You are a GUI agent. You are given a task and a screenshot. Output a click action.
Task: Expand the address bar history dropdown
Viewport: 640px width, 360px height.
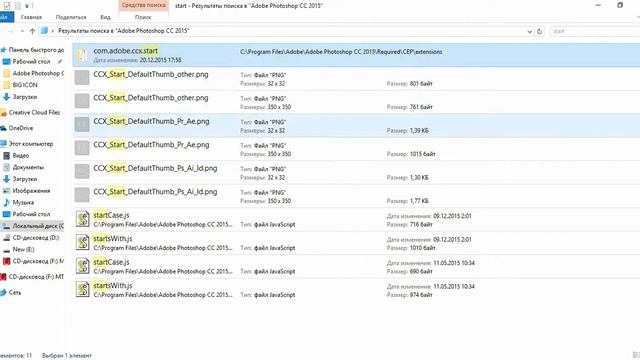pyautogui.click(x=529, y=31)
